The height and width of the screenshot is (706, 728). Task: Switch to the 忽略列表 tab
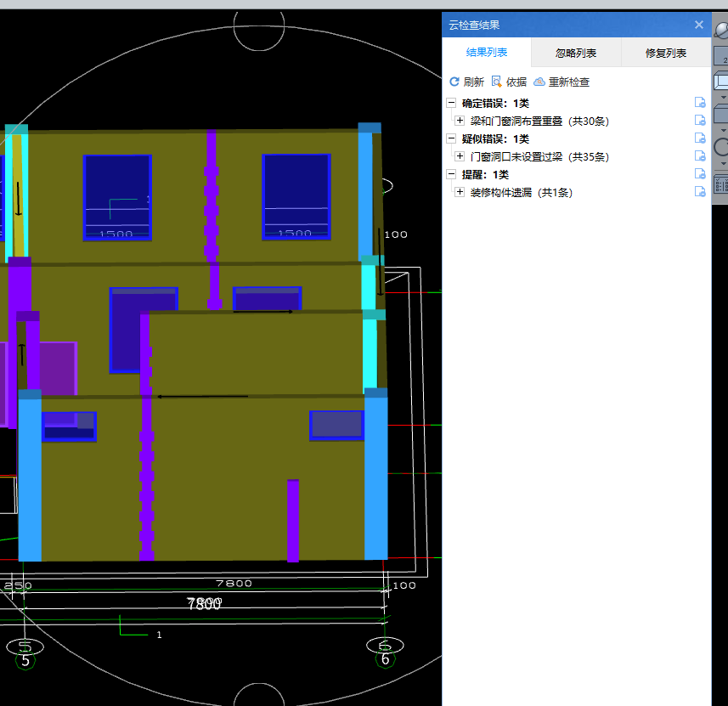pyautogui.click(x=576, y=53)
